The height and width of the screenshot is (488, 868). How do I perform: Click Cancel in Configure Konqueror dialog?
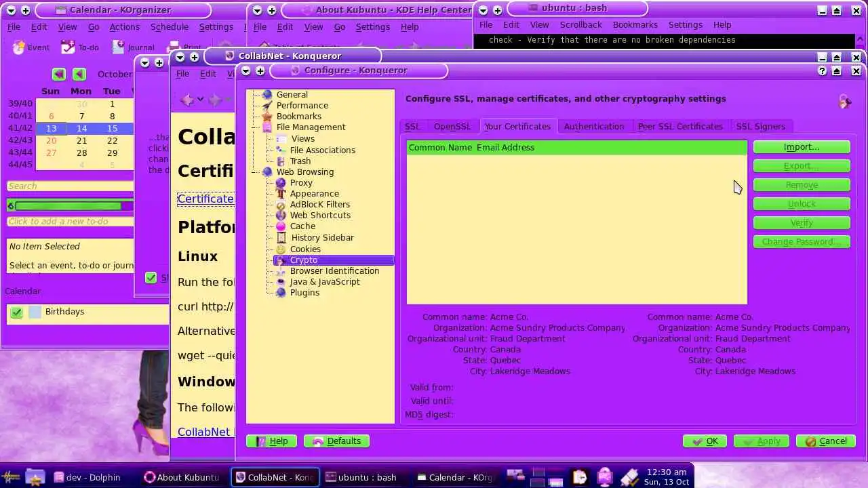tap(826, 441)
